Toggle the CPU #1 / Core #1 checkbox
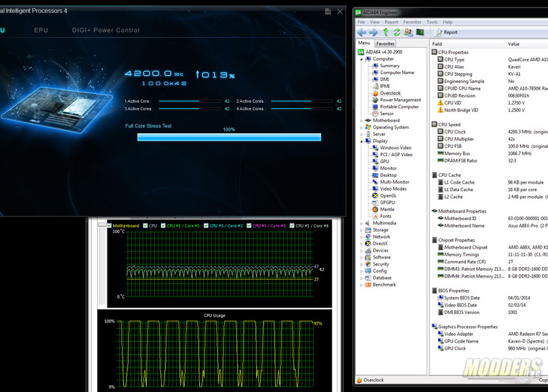The image size is (548, 392). 163,226
